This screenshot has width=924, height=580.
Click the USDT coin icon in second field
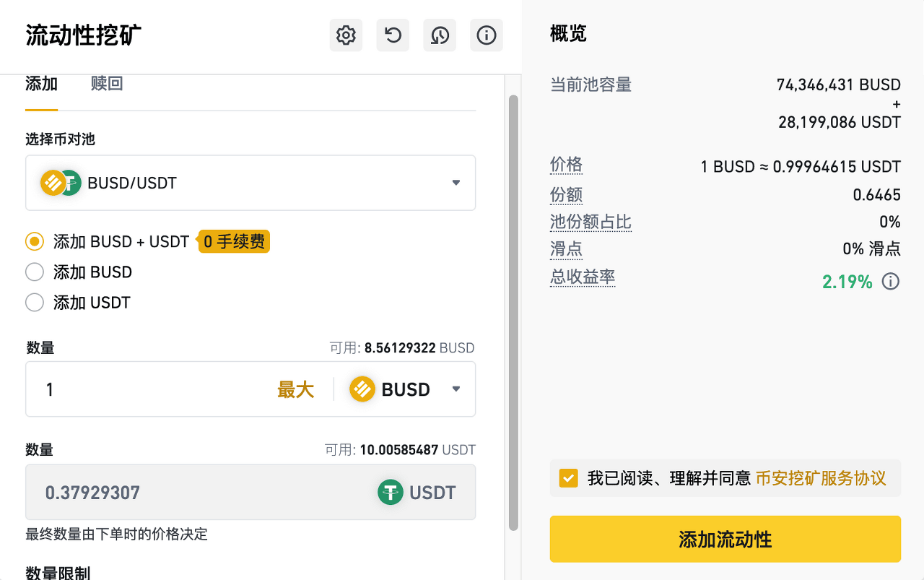point(391,493)
